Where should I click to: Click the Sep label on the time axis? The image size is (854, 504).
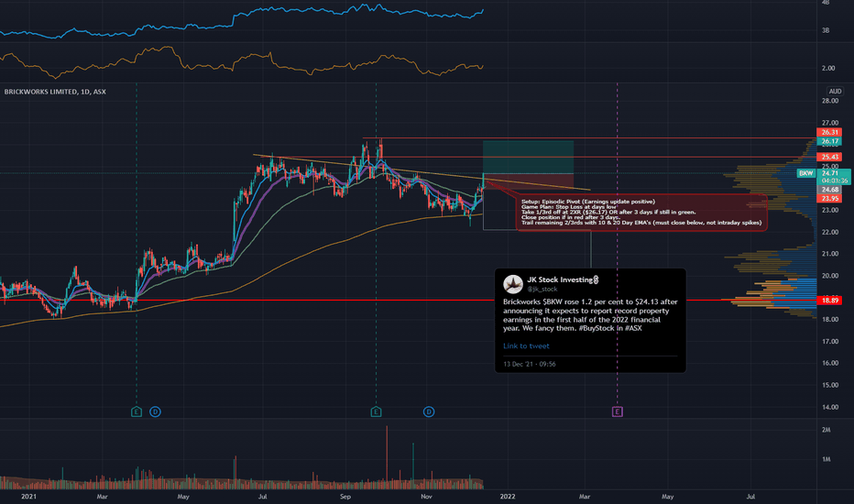(345, 497)
